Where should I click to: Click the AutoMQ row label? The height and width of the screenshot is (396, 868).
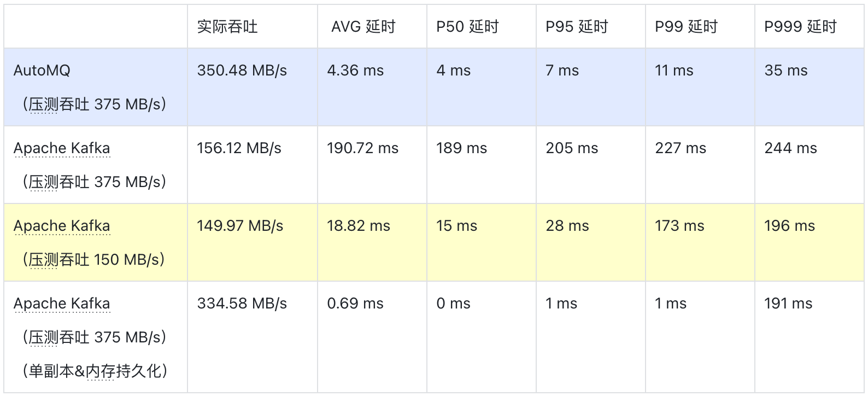[42, 71]
